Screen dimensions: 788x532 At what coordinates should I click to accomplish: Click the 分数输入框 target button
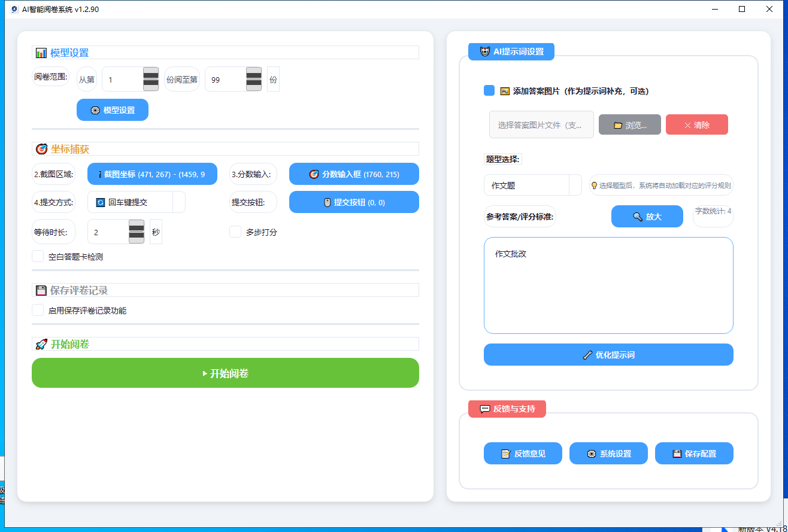354,174
